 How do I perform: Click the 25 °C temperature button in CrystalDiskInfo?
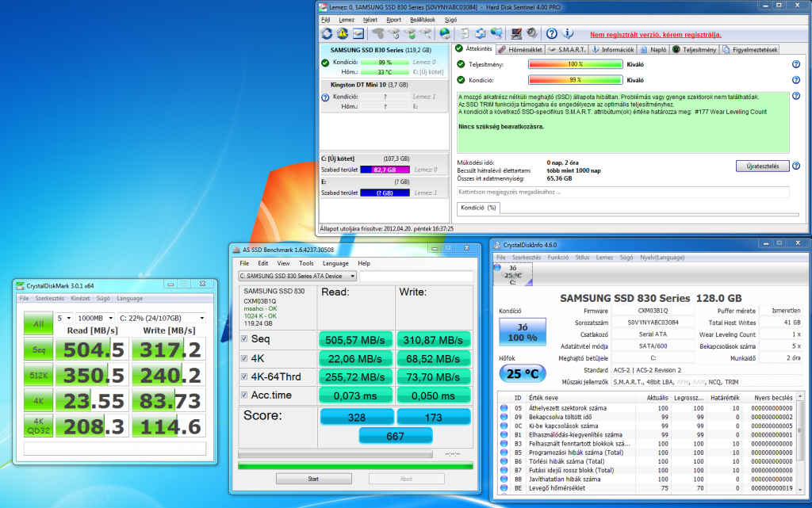point(523,373)
